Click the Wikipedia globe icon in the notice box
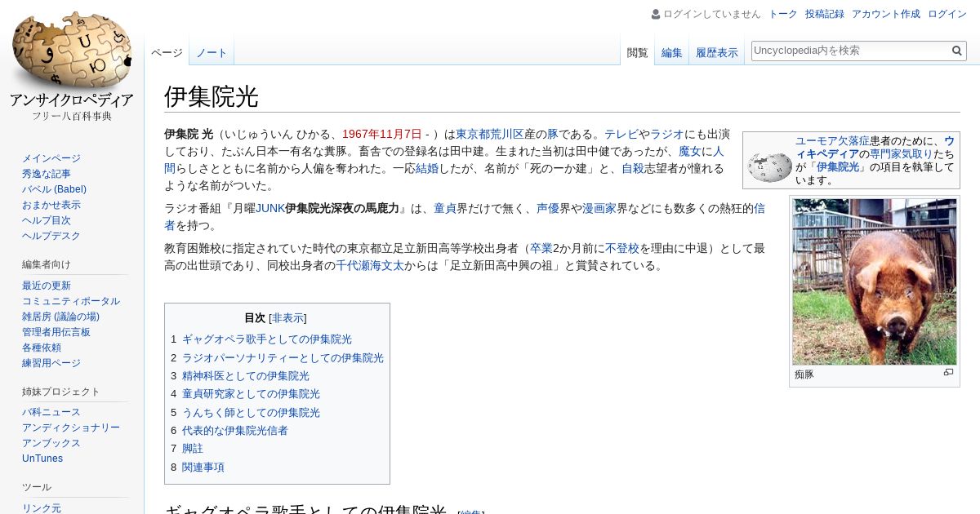The image size is (980, 514). pos(769,166)
